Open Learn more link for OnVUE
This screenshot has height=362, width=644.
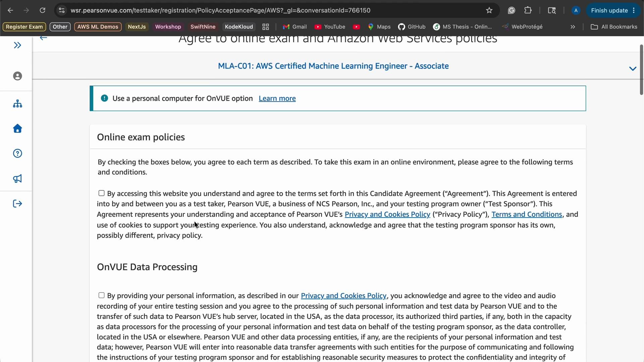coord(277,99)
